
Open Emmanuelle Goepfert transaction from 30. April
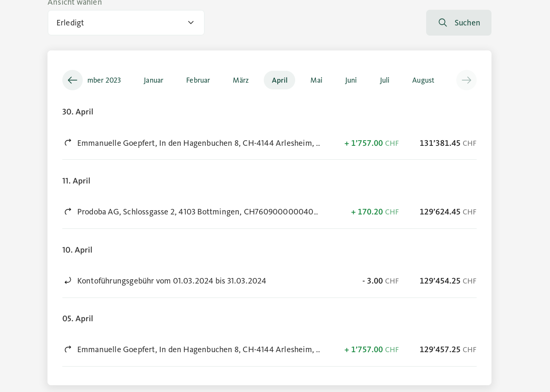pos(269,143)
